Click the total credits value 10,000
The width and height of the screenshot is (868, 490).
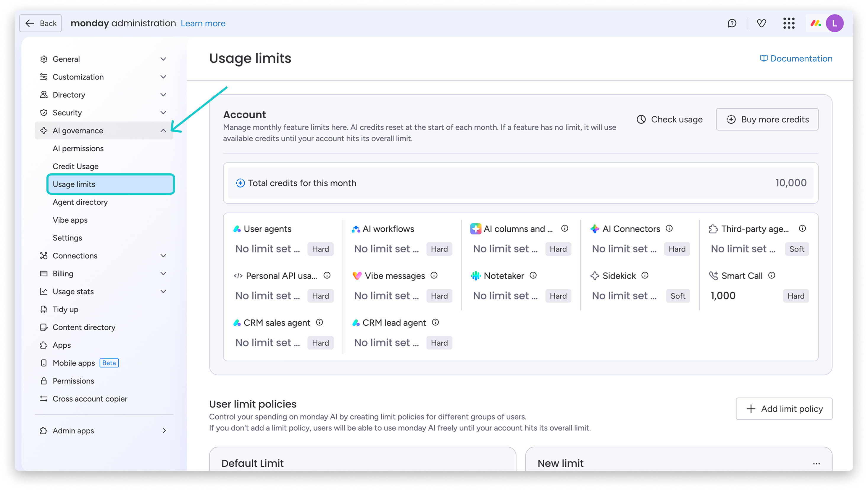[x=791, y=183]
